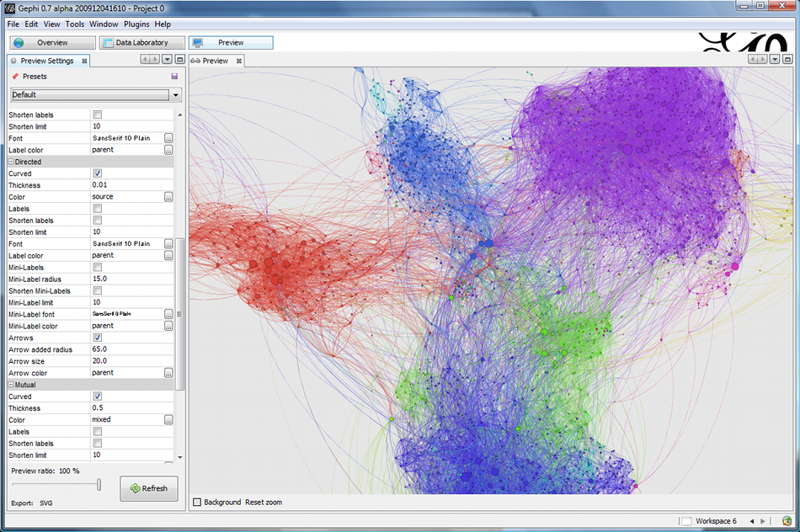Click the Refresh button's green arrows icon
The width and height of the screenshot is (800, 532).
135,488
